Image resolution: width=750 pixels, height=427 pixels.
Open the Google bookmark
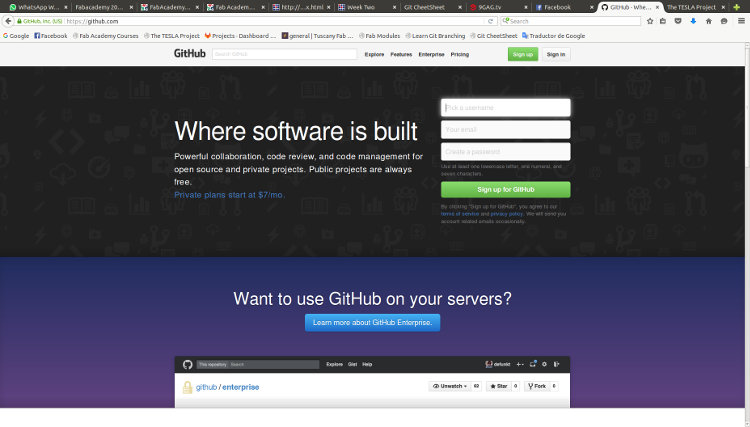16,36
